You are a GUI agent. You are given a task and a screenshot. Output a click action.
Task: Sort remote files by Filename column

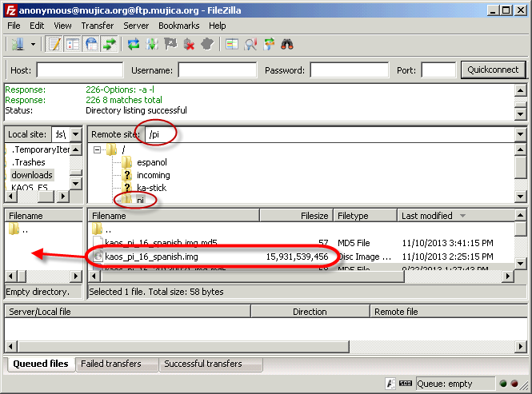click(174, 216)
